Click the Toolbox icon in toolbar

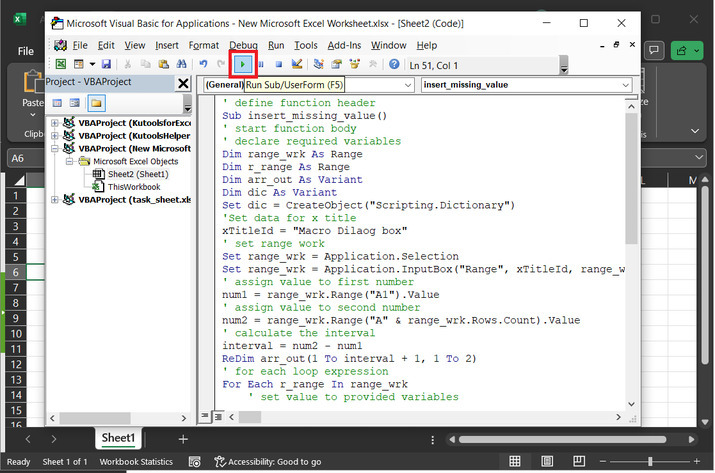tap(373, 64)
